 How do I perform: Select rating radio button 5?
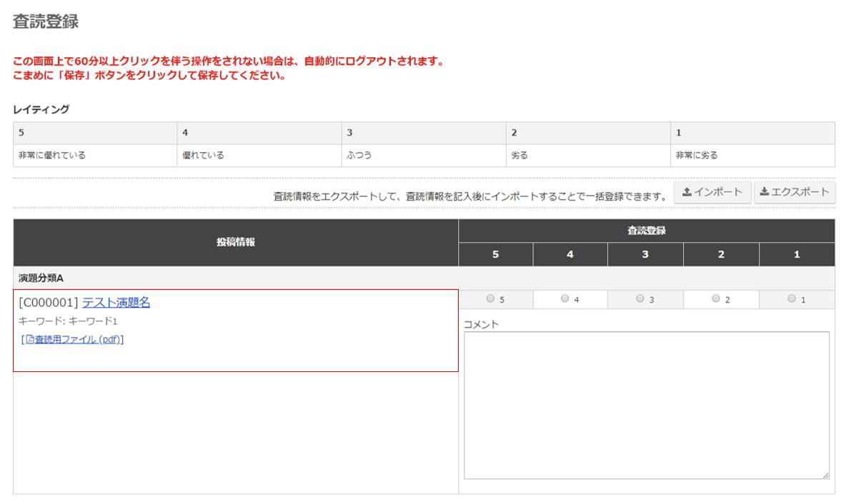click(x=490, y=299)
